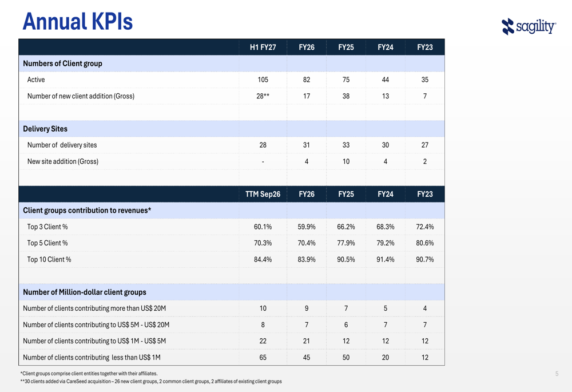Click the 28** new client value
Screen dimensions: 572x392
pos(263,96)
